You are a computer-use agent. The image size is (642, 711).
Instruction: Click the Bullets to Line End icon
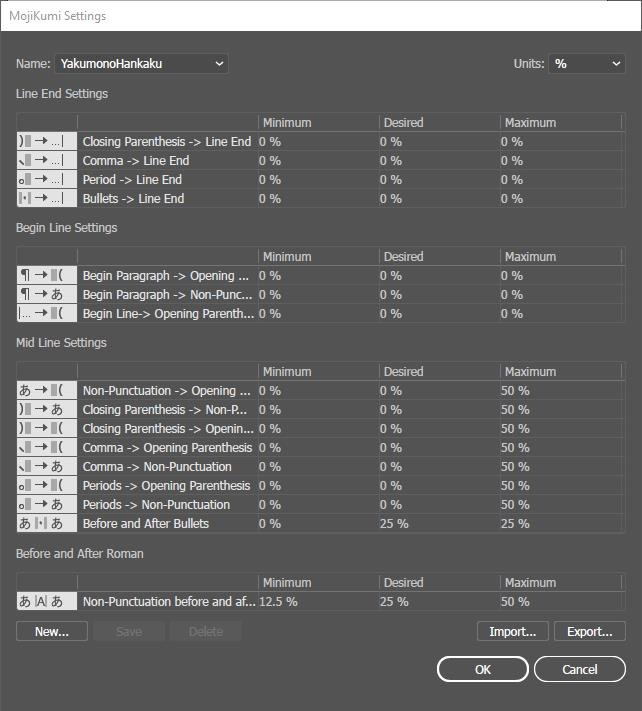pyautogui.click(x=46, y=199)
